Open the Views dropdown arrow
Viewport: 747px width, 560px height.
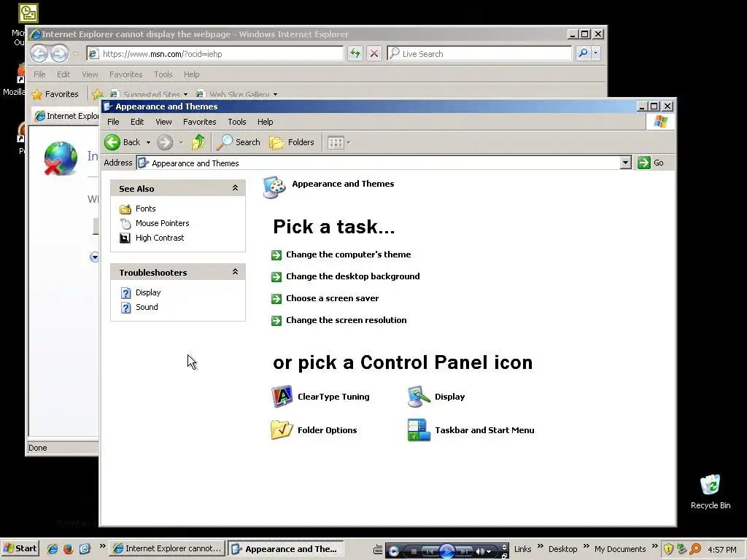(x=348, y=142)
